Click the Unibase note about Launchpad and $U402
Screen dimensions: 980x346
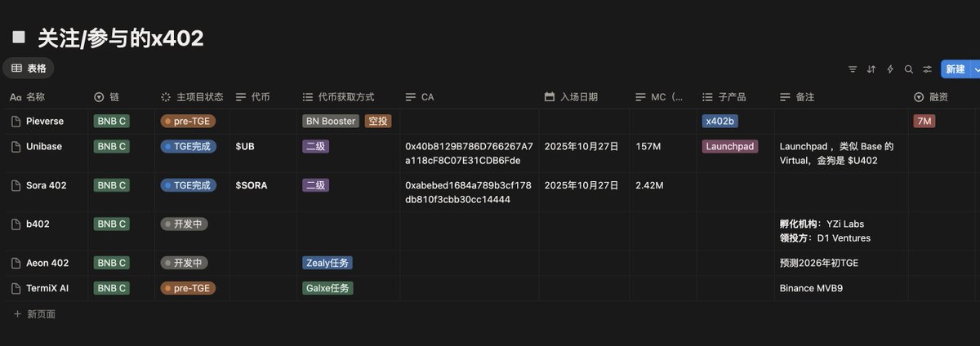(x=837, y=153)
